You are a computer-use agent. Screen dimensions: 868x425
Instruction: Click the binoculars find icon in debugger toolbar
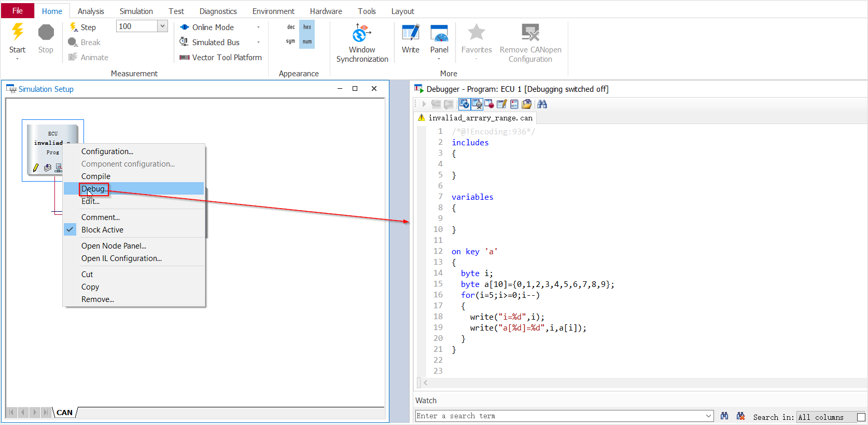click(x=542, y=104)
